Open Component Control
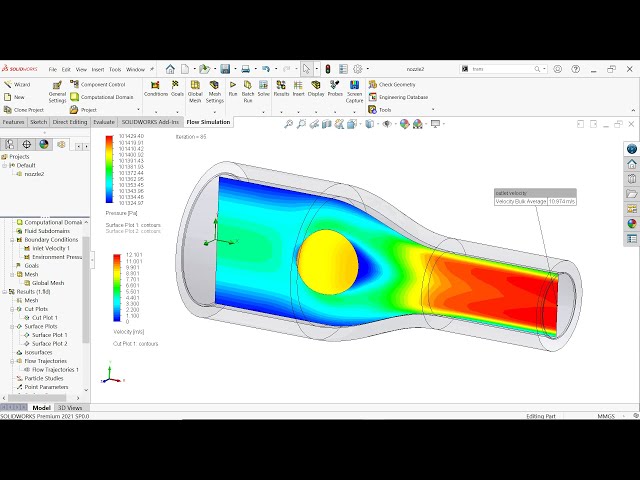The image size is (640, 480). [98, 84]
